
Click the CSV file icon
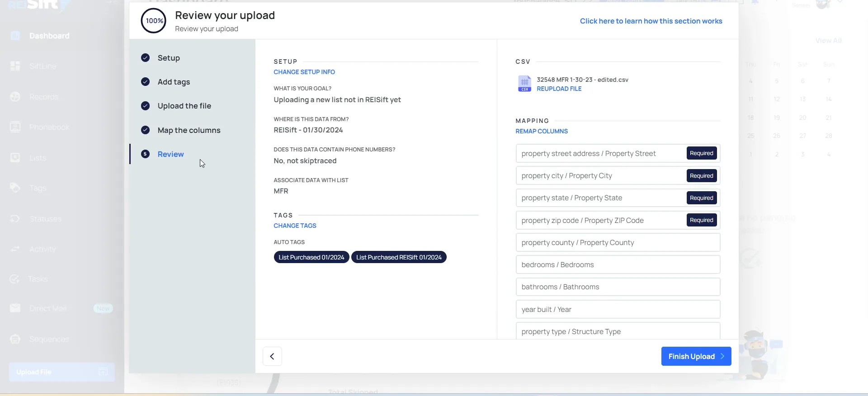pyautogui.click(x=524, y=84)
